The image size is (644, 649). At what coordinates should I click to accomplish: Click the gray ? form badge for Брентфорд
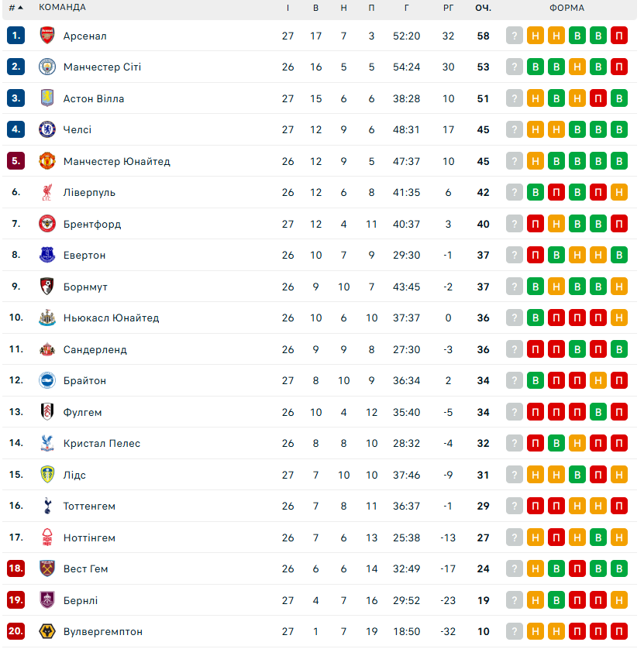(515, 224)
